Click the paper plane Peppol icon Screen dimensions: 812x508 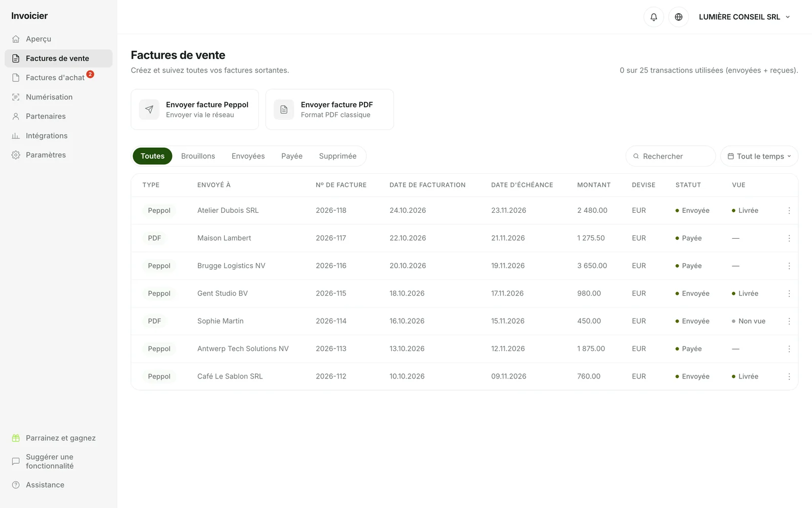coord(149,109)
